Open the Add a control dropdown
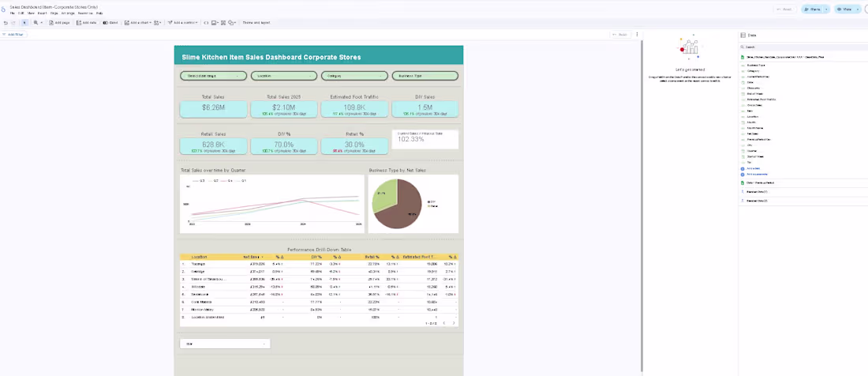The width and height of the screenshot is (868, 376). pos(182,23)
